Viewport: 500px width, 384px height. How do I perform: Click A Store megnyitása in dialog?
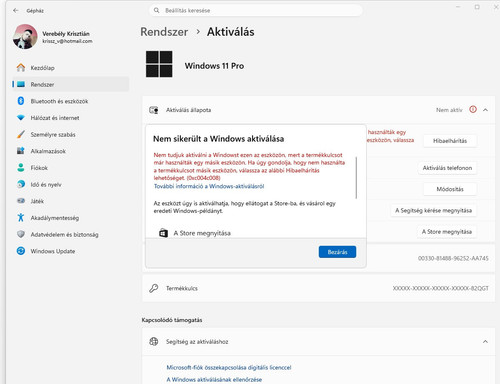point(202,233)
